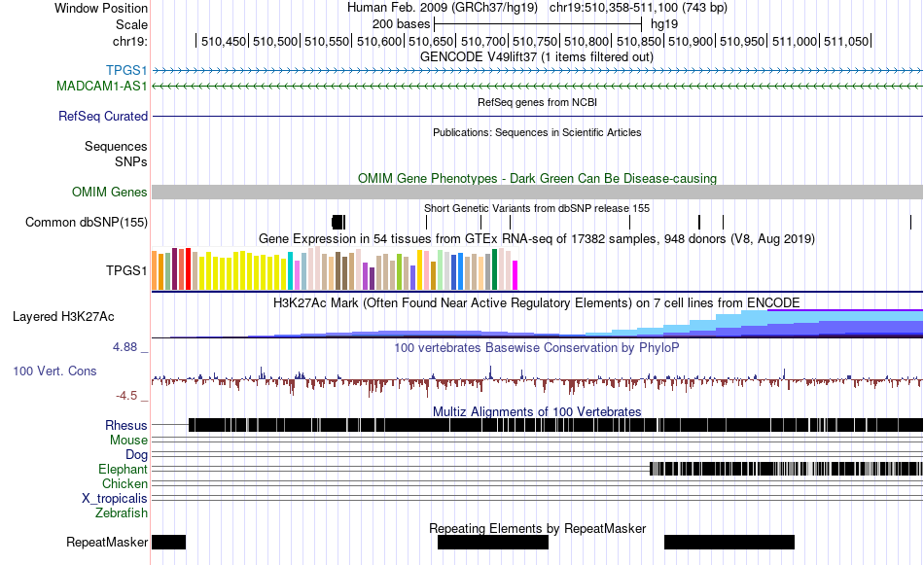
Task: Open the GENCODE V49lift37 track title
Action: (x=536, y=57)
